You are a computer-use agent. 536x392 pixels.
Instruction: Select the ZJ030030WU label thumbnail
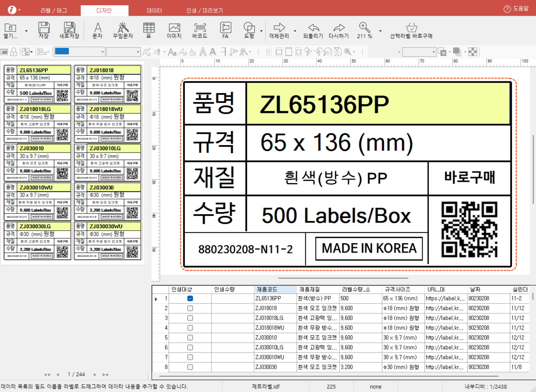click(108, 240)
